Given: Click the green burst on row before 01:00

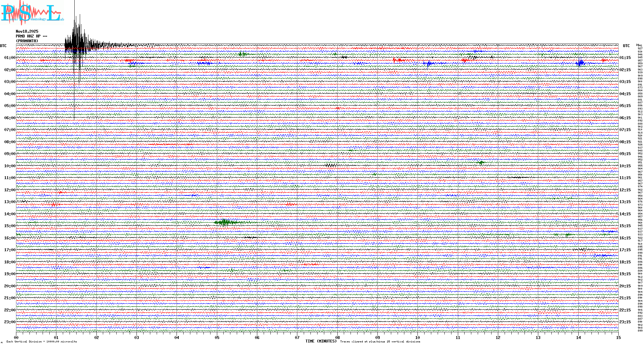Looking at the screenshot, I should (x=243, y=54).
